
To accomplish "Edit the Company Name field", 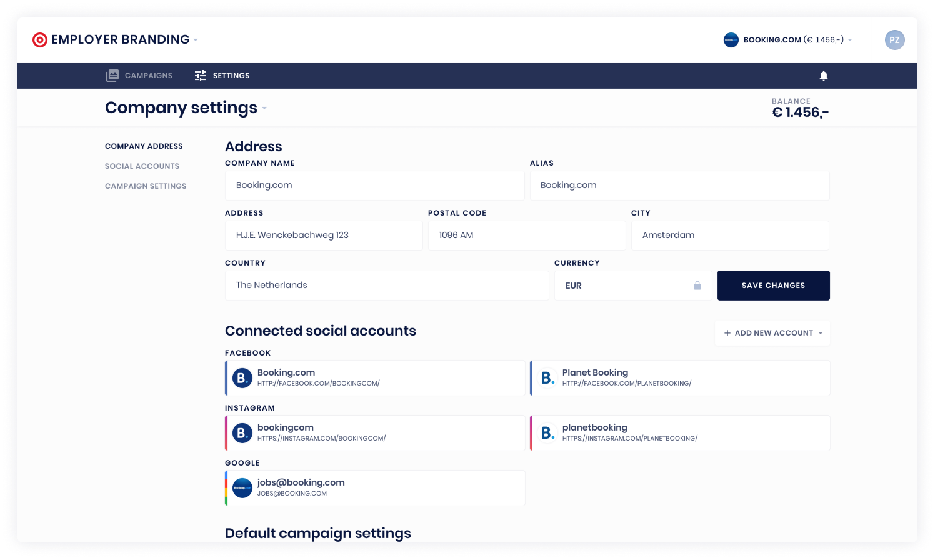I will coord(375,186).
